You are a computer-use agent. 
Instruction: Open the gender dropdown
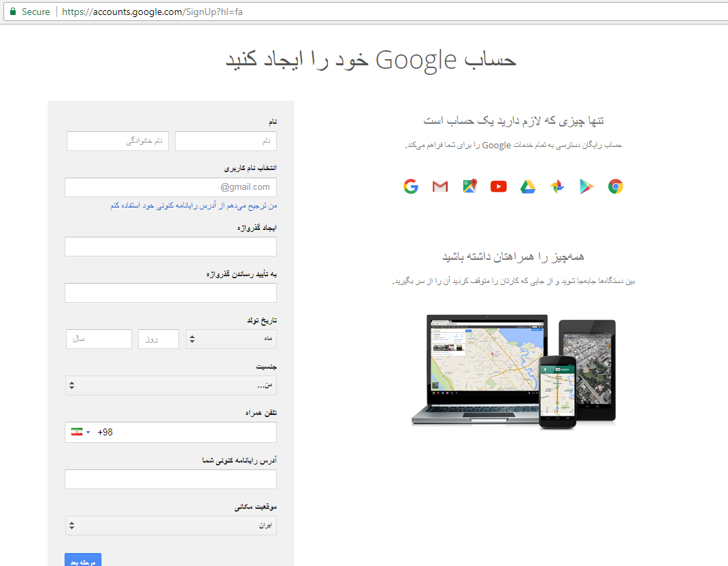[x=171, y=385]
